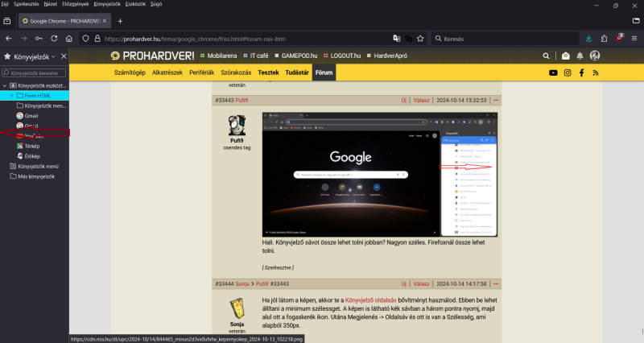Image resolution: width=644 pixels, height=343 pixels.
Task: Open the tracking protection shield icon
Action: pos(85,39)
